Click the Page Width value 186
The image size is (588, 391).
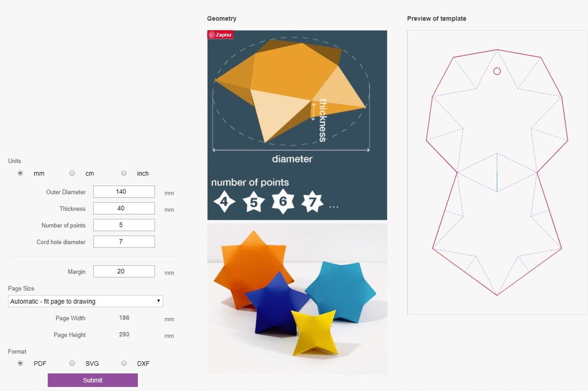coord(124,318)
